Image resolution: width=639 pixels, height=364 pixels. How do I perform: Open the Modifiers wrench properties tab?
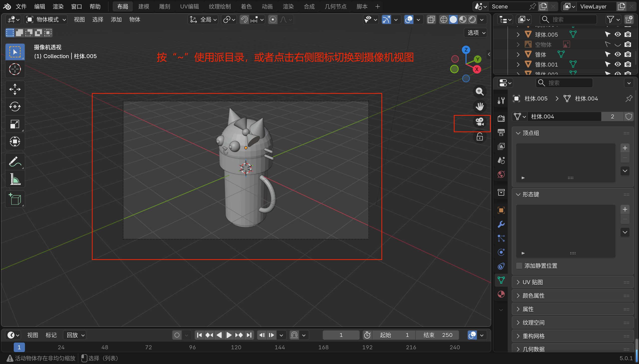point(501,224)
